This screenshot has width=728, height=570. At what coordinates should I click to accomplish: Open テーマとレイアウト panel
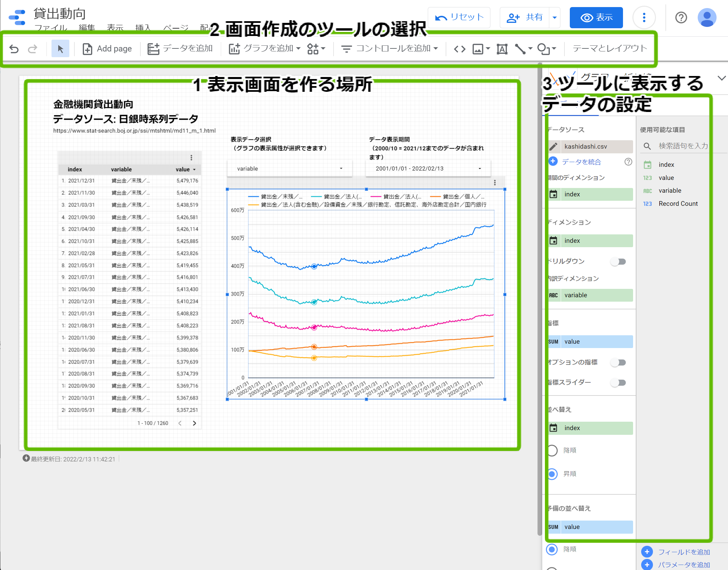610,48
